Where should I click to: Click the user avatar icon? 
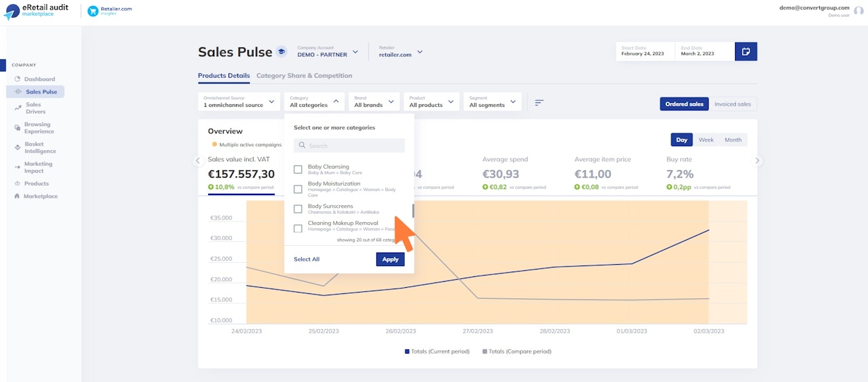[x=859, y=11]
